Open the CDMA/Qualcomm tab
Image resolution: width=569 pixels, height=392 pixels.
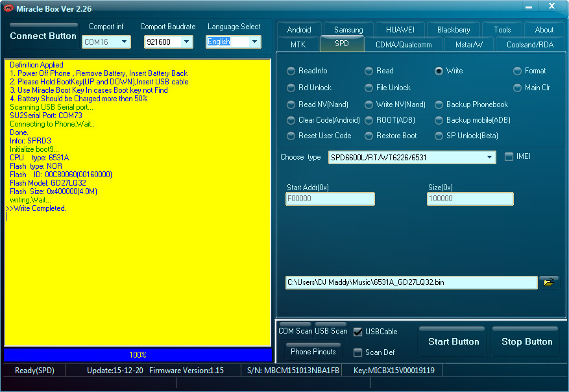coord(404,45)
